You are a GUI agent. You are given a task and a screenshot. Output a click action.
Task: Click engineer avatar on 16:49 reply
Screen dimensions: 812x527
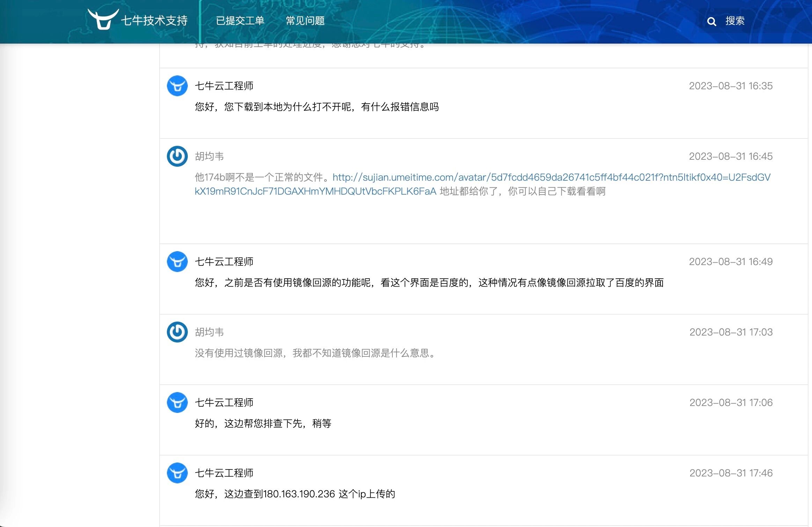pos(177,262)
